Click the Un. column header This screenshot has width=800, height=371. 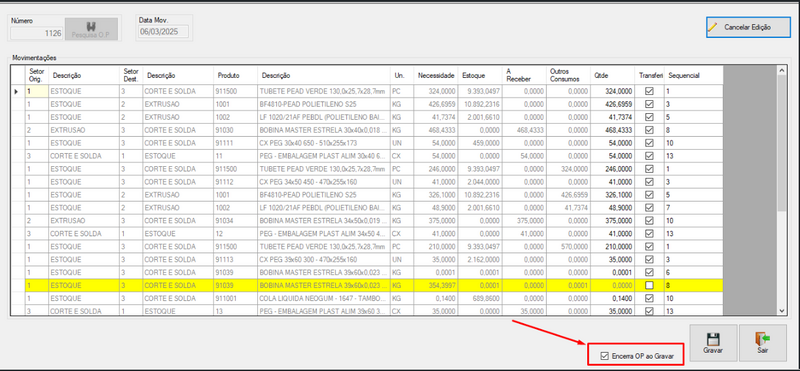pyautogui.click(x=402, y=75)
